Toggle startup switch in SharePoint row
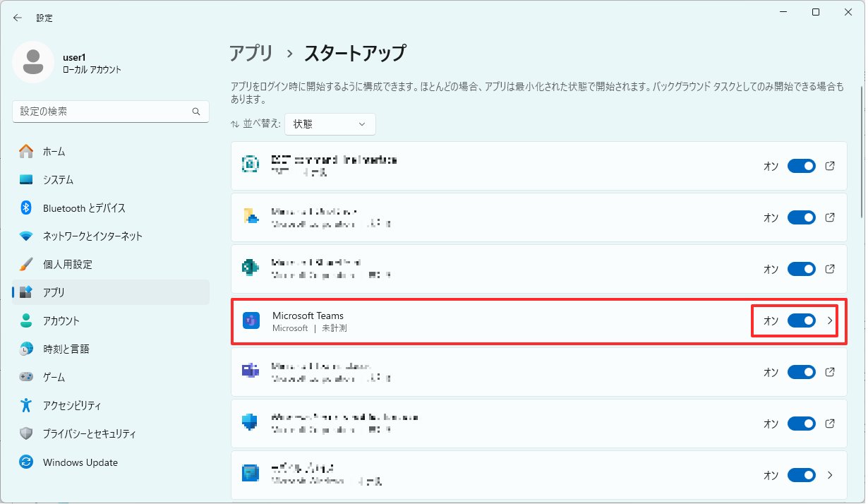Viewport: 868px width, 504px height. (x=802, y=269)
